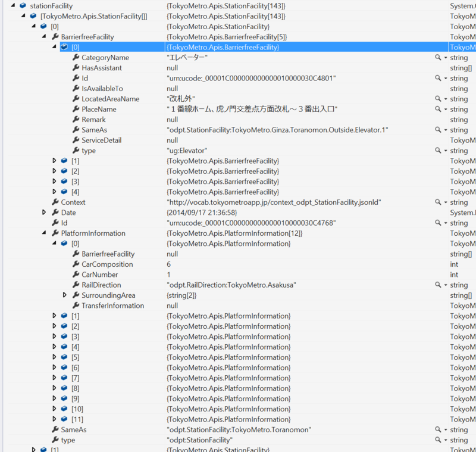Click the CarComposition value 6
Screen dimensions: 476x452
coord(169,264)
